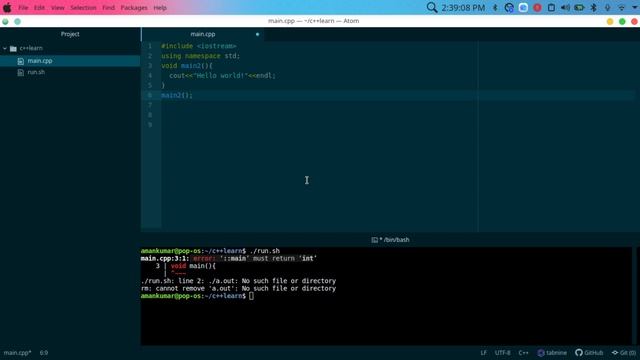This screenshot has width=640, height=360.
Task: Click C++ grammar selector in status bar
Action: tap(523, 353)
